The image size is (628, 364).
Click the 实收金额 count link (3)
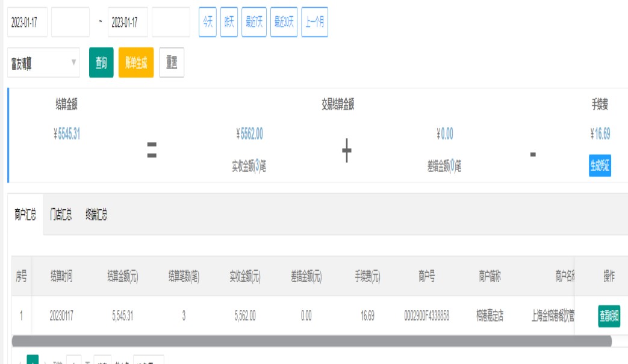256,167
